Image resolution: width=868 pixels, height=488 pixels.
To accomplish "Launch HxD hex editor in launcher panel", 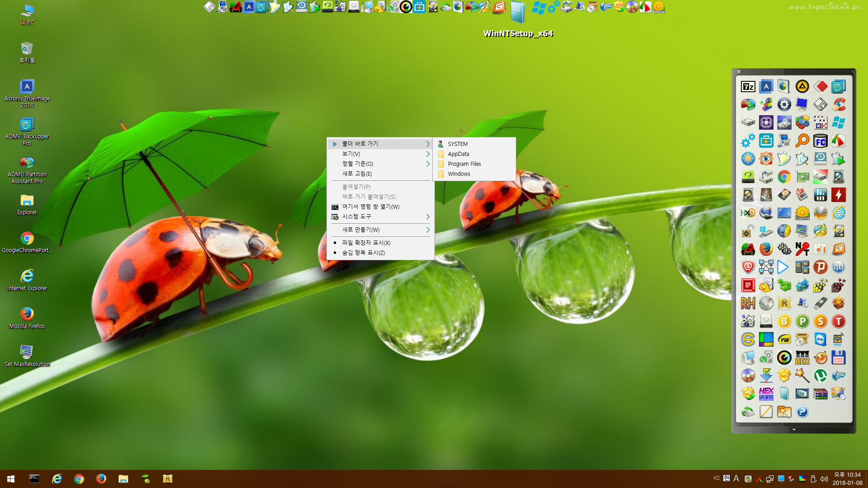I will 748,213.
